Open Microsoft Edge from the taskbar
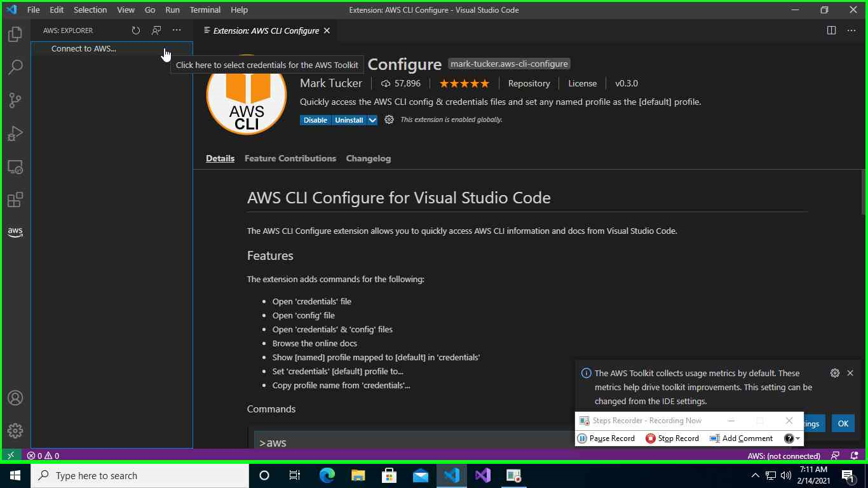Screen dimensions: 868x488 (x=327, y=475)
